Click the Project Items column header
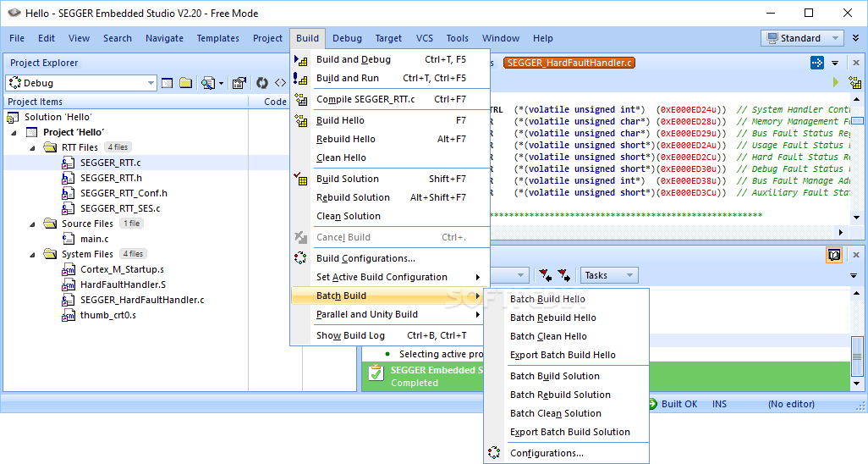The width and height of the screenshot is (868, 464). pos(126,102)
